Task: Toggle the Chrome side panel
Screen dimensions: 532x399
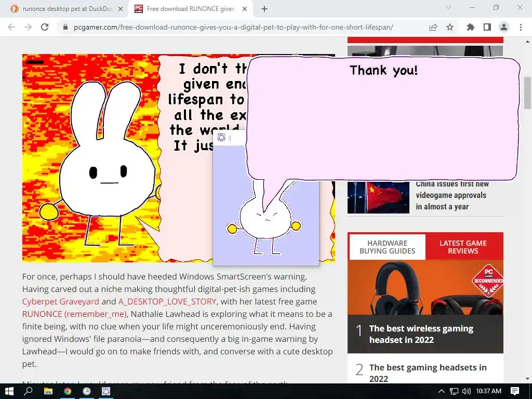Action: [487, 27]
